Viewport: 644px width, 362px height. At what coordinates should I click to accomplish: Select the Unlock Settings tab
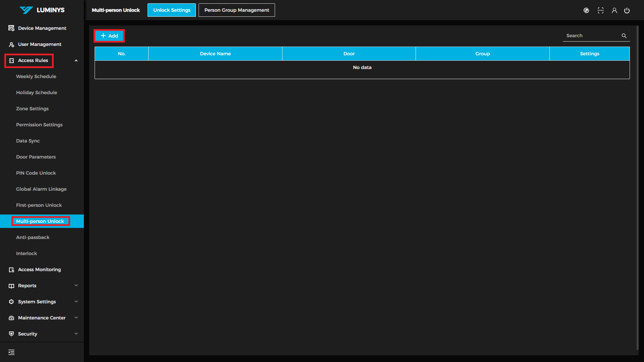coord(172,10)
